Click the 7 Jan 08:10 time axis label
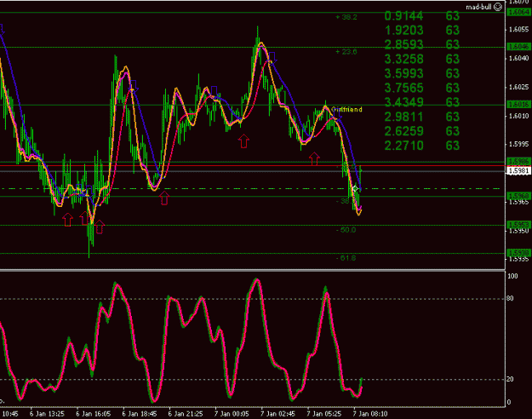This screenshot has width=532, height=419. [370, 414]
